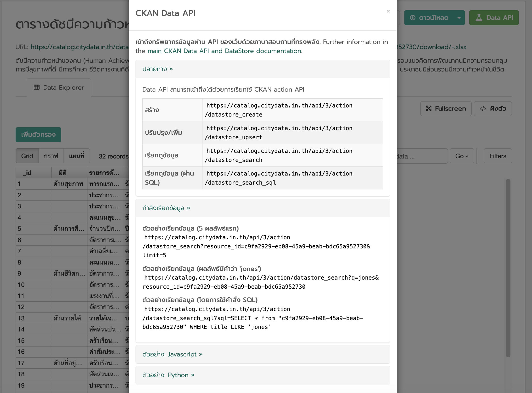Click the ด้านที่อยู่... cell in row 17
This screenshot has height=393, width=532.
pyautogui.click(x=69, y=363)
